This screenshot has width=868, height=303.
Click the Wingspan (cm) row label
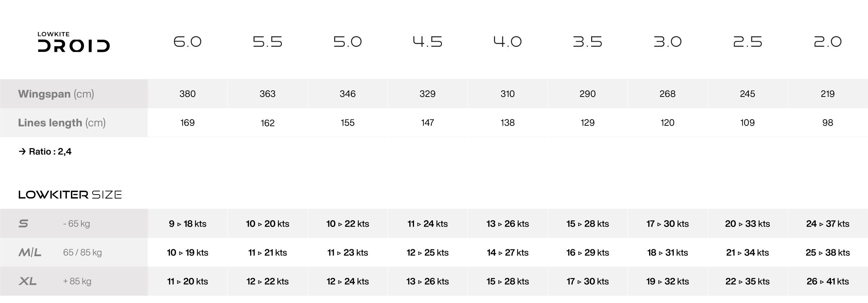tap(56, 94)
